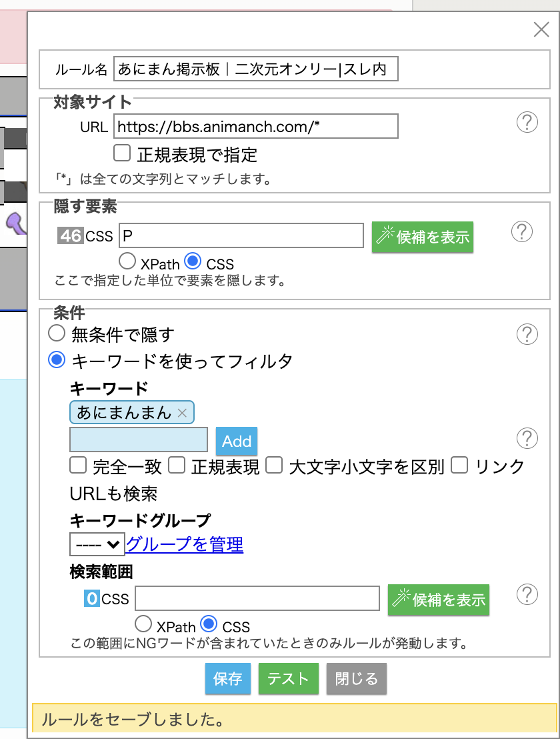The height and width of the screenshot is (739, 560).
Task: Tick the 完全一致 checkbox
Action: [x=78, y=465]
